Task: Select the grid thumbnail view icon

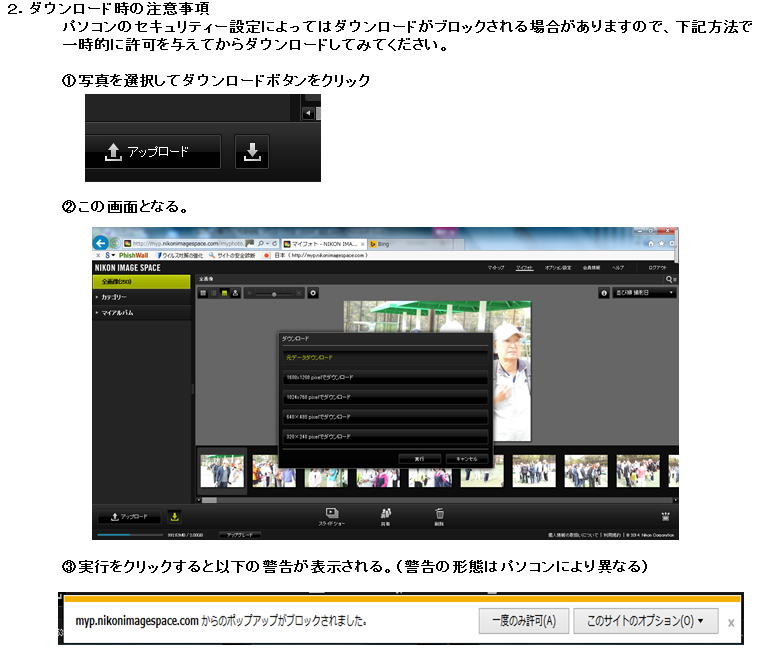Action: tap(203, 293)
